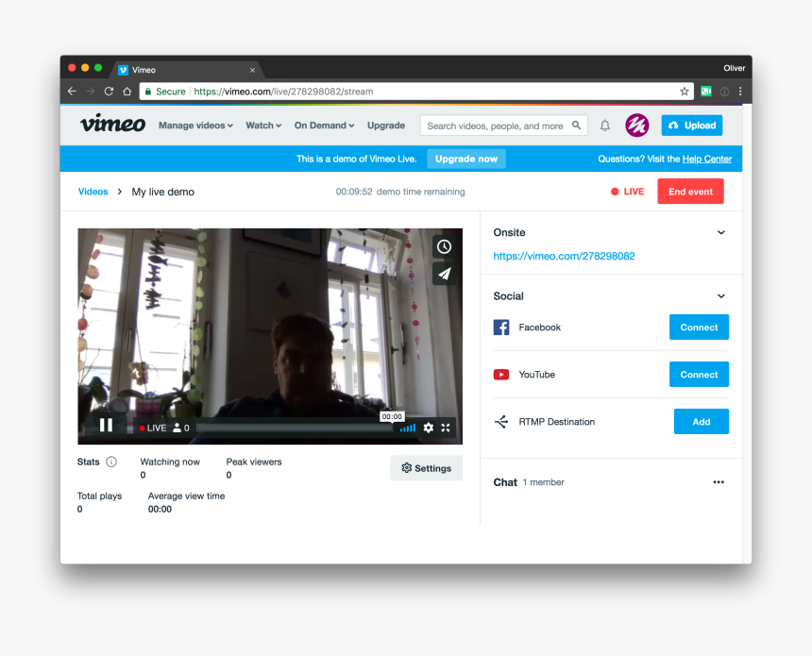
Task: Collapse the Social section
Action: click(x=720, y=296)
